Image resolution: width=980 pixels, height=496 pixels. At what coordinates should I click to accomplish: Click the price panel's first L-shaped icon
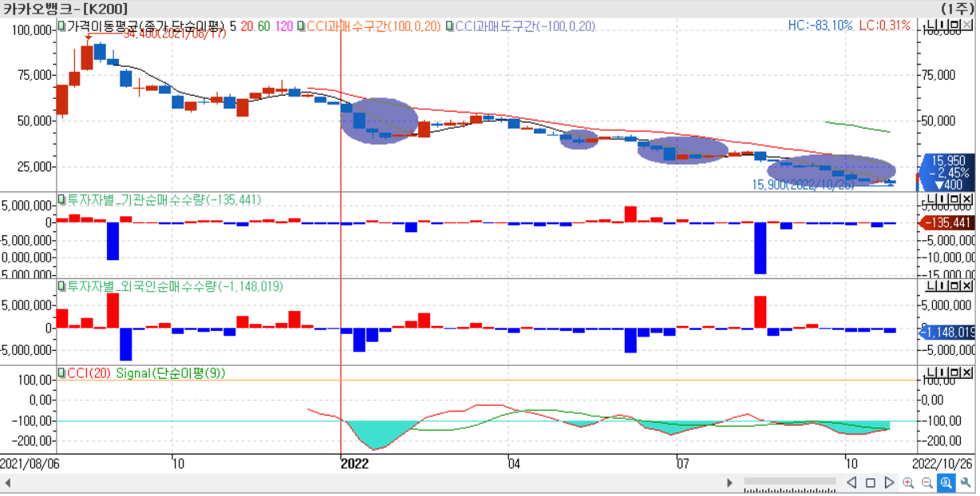(931, 26)
